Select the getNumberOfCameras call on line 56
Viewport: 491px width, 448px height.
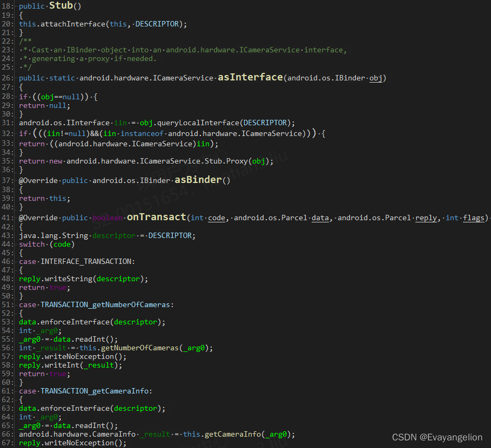pos(140,348)
